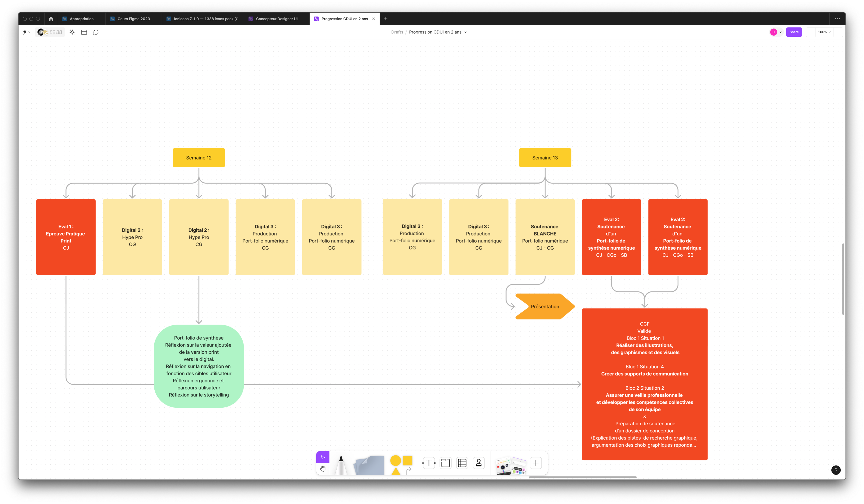864x504 pixels.
Task: Switch to Cours Figma 2023 tab
Action: pyautogui.click(x=133, y=19)
